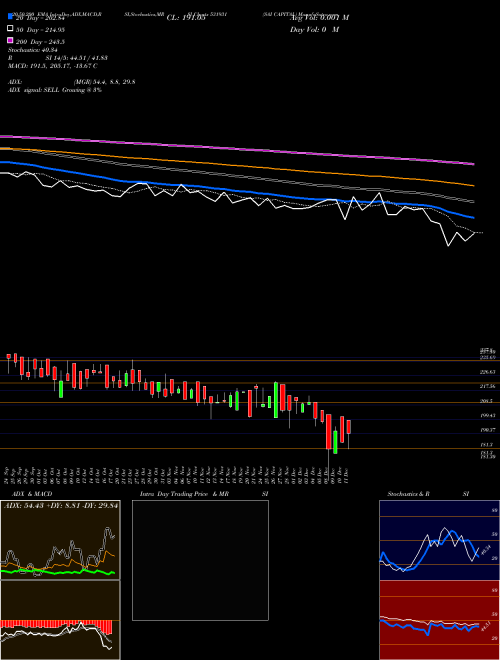Click the dark red RSI oscillator panel

pyautogui.click(x=439, y=620)
